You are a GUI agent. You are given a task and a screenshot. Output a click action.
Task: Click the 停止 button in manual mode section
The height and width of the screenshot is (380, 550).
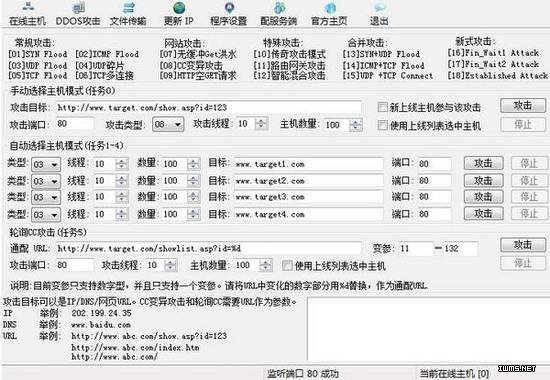tap(523, 124)
